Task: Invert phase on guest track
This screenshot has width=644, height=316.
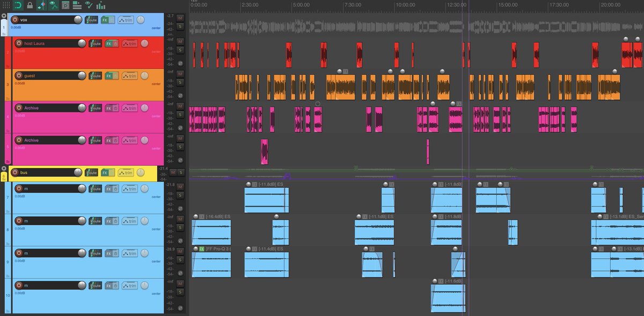Action: [x=180, y=95]
